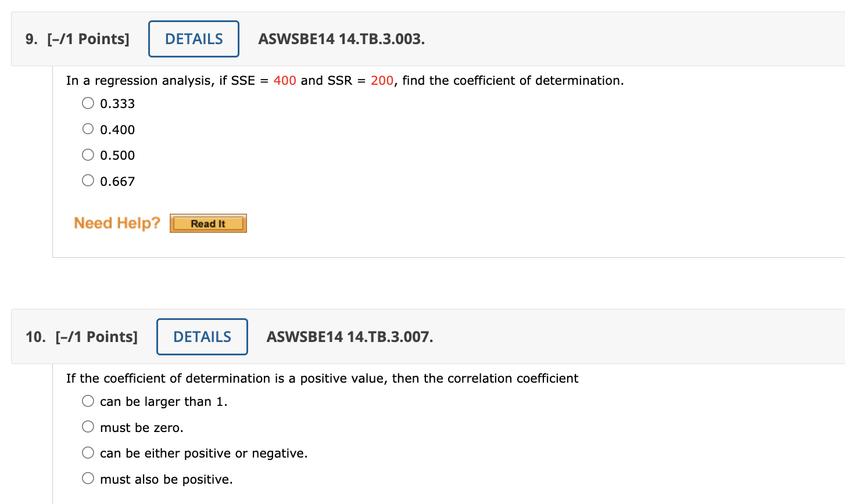Select the 0.333 answer option
Screen dimensions: 845x504
[x=88, y=103]
